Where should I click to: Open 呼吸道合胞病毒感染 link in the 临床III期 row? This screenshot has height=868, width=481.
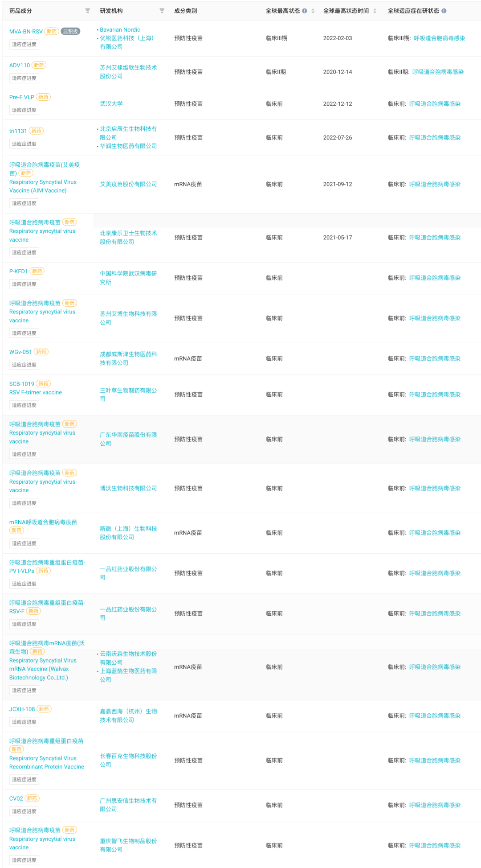coord(440,38)
